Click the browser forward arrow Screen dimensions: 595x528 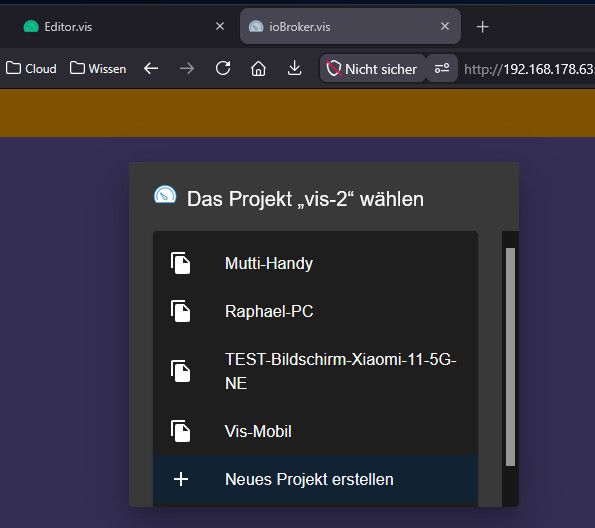[187, 69]
